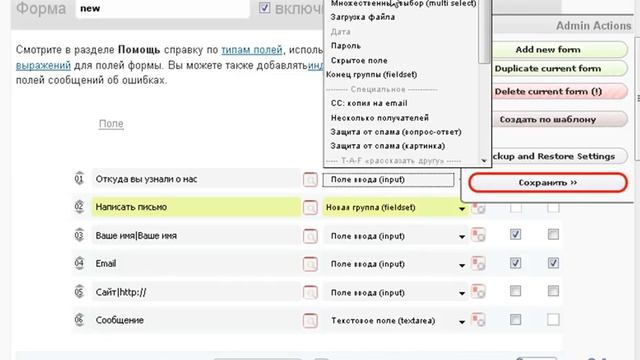Image resolution: width=640 pixels, height=360 pixels.
Task: Click 'Delete current form (!)' button
Action: [x=560, y=91]
